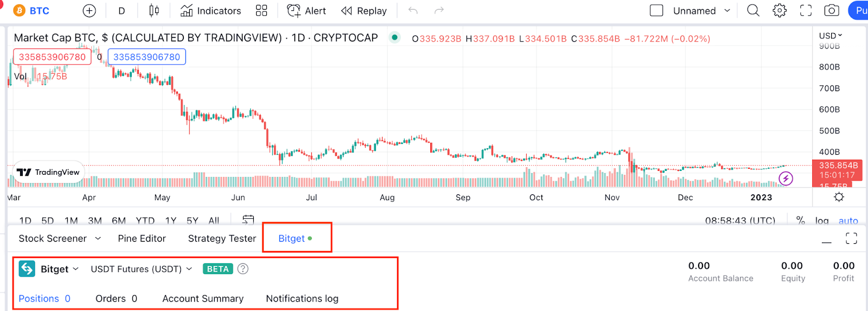Toggle the percent scale option
Viewport: 868px width, 311px height.
click(x=800, y=220)
